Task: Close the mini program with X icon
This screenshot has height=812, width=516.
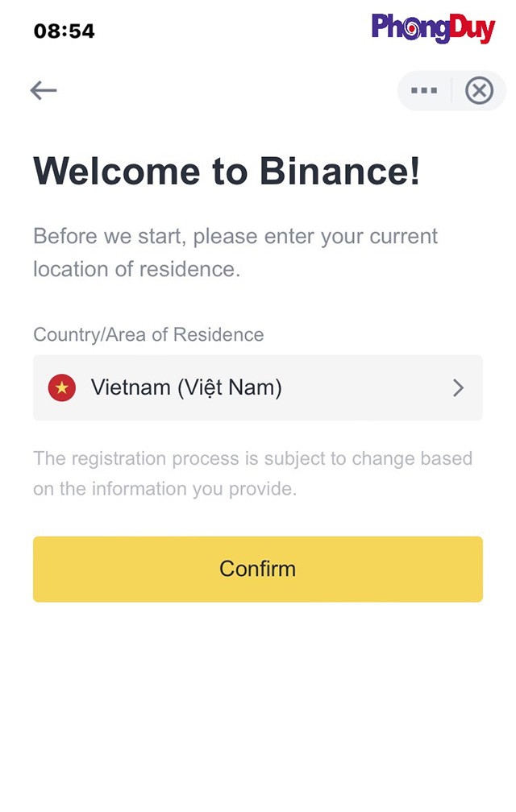Action: [x=479, y=90]
